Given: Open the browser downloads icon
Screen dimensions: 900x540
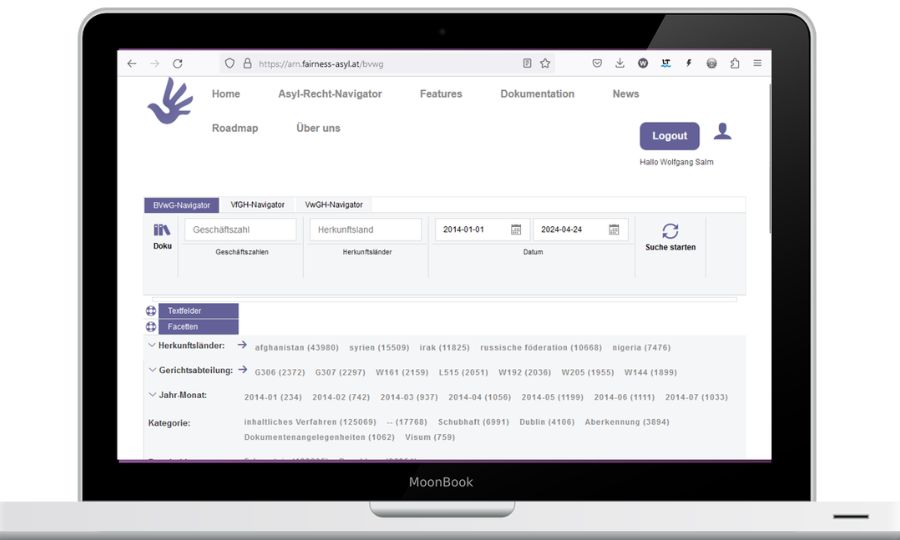Looking at the screenshot, I should tap(620, 63).
